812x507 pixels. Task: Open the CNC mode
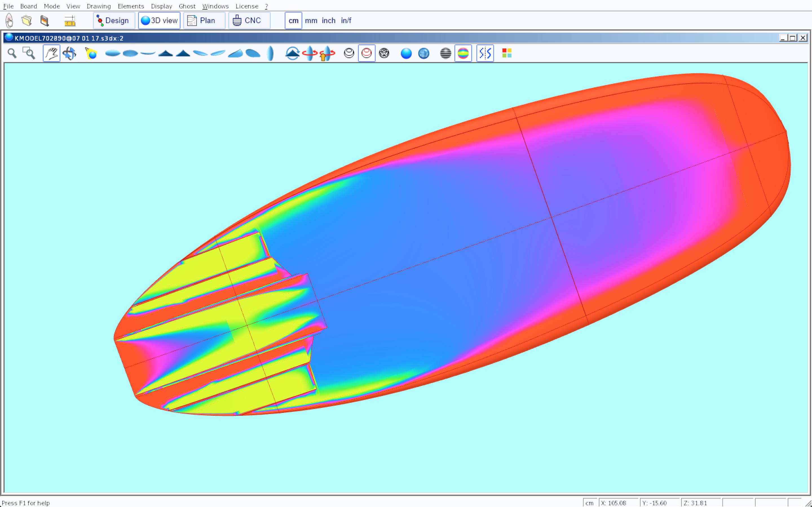pyautogui.click(x=249, y=21)
